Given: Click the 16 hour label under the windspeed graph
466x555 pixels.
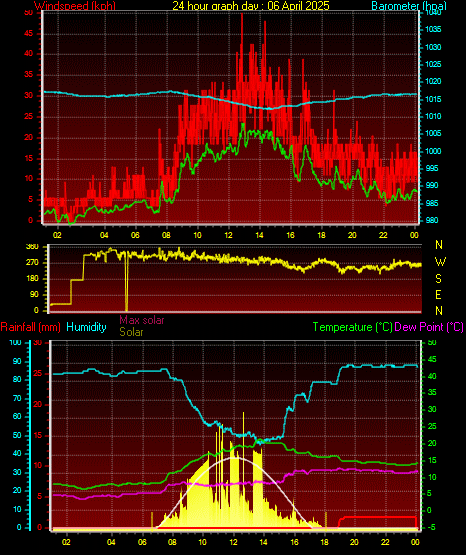Looking at the screenshot, I should 290,235.
